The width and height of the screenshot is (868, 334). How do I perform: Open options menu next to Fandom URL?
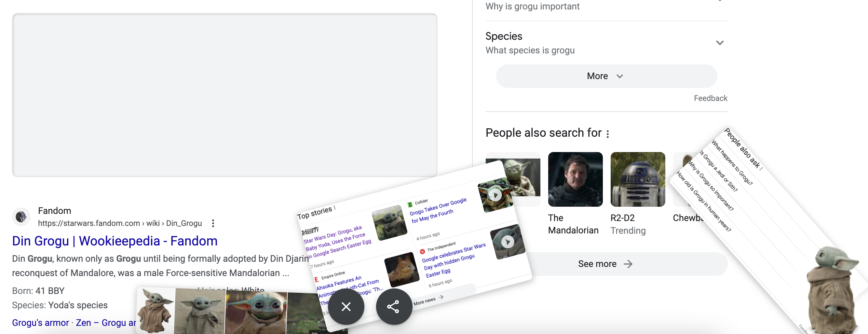tap(213, 223)
